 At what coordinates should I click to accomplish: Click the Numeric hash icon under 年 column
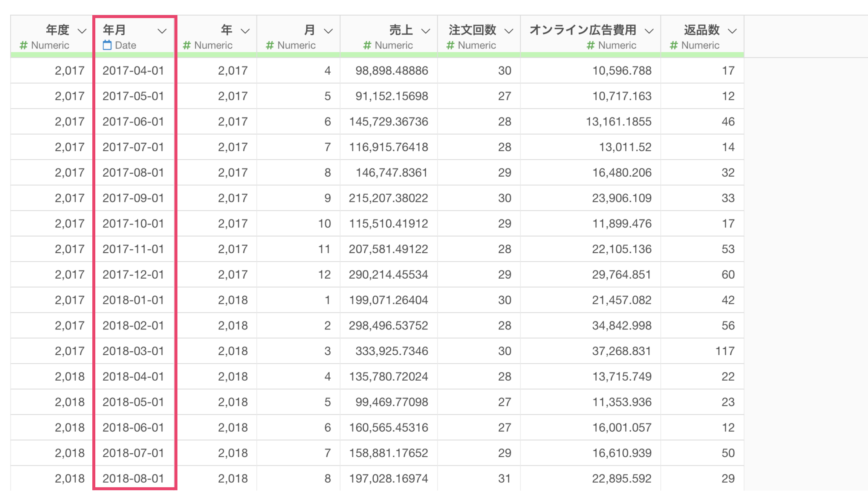[186, 45]
